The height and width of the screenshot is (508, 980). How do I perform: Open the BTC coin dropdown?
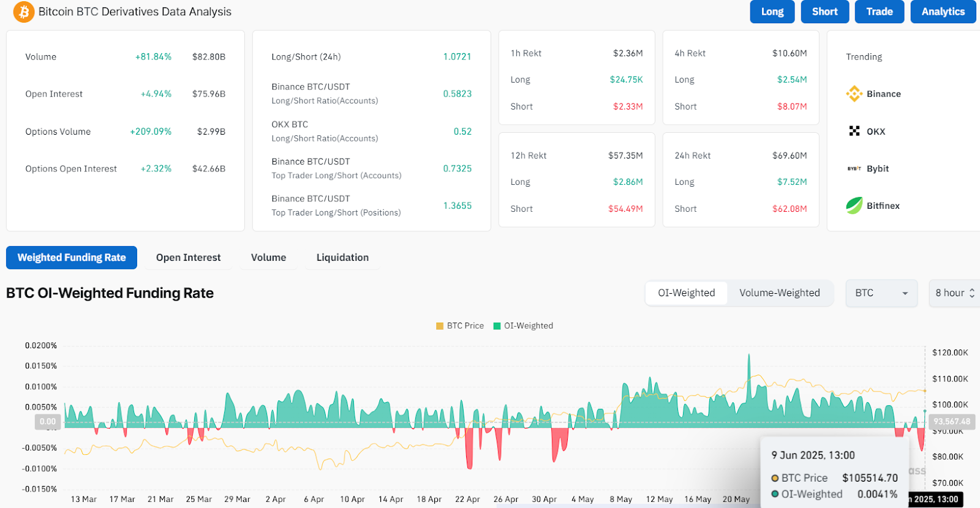(881, 293)
